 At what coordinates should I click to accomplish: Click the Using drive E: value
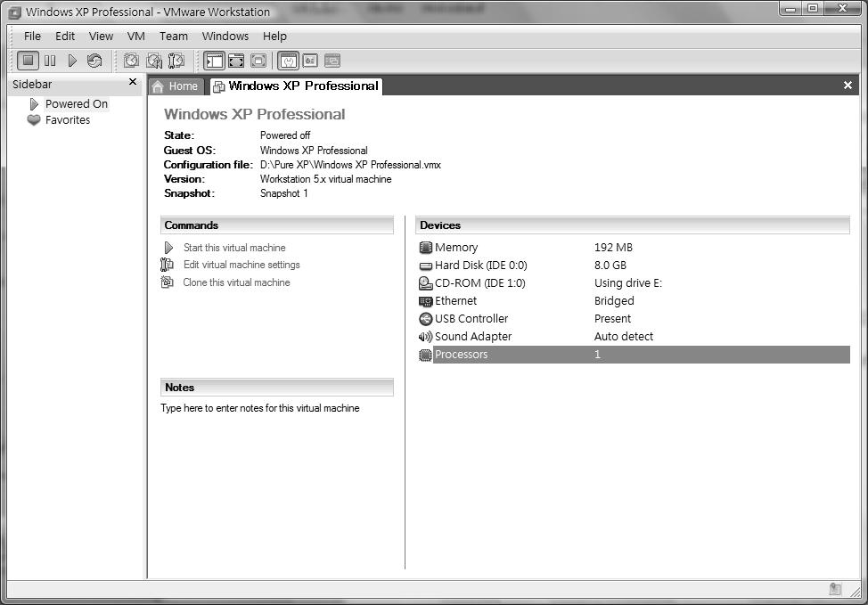click(627, 282)
